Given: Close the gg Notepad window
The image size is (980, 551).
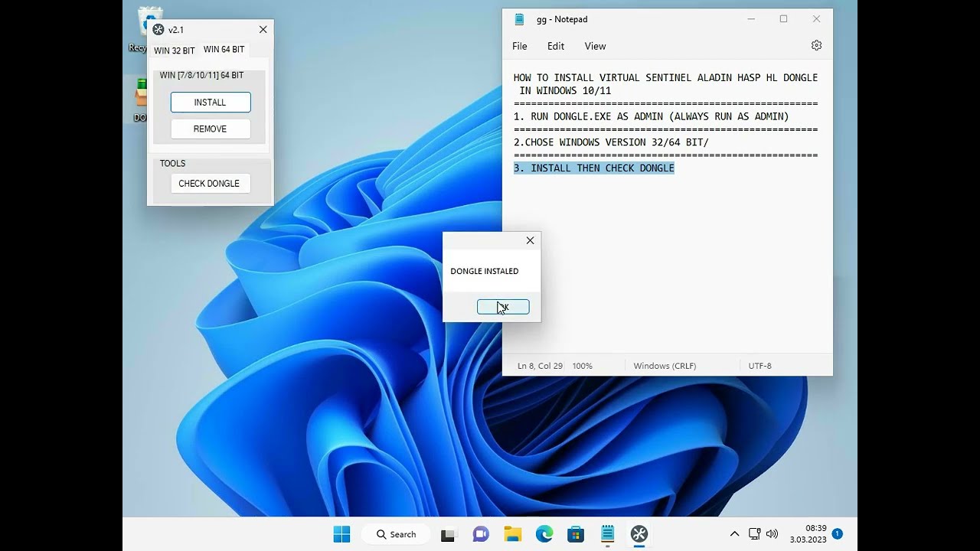Looking at the screenshot, I should pos(816,19).
